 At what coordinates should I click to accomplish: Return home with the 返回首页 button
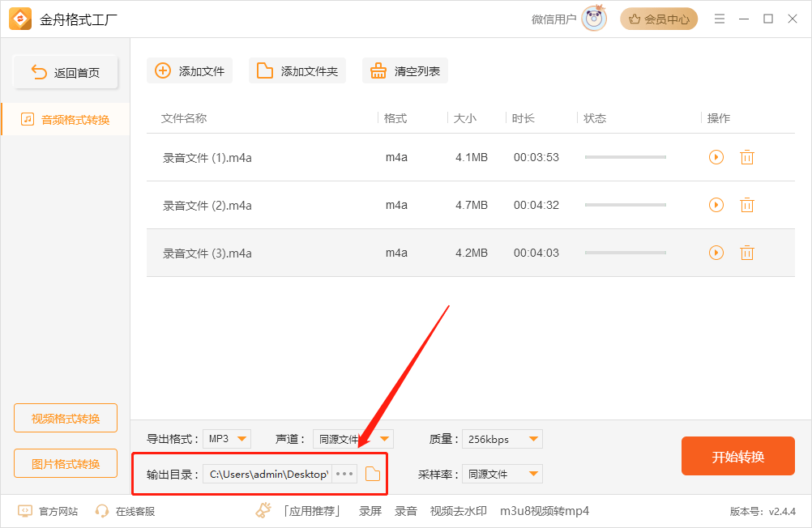point(66,72)
